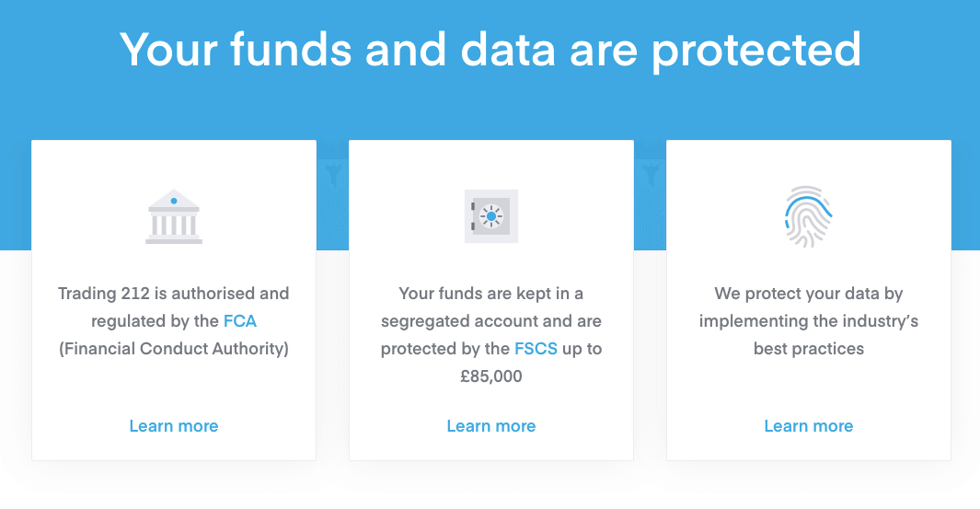Click the 'regulated by the' text
Image resolution: width=980 pixels, height=509 pixels.
pyautogui.click(x=155, y=321)
